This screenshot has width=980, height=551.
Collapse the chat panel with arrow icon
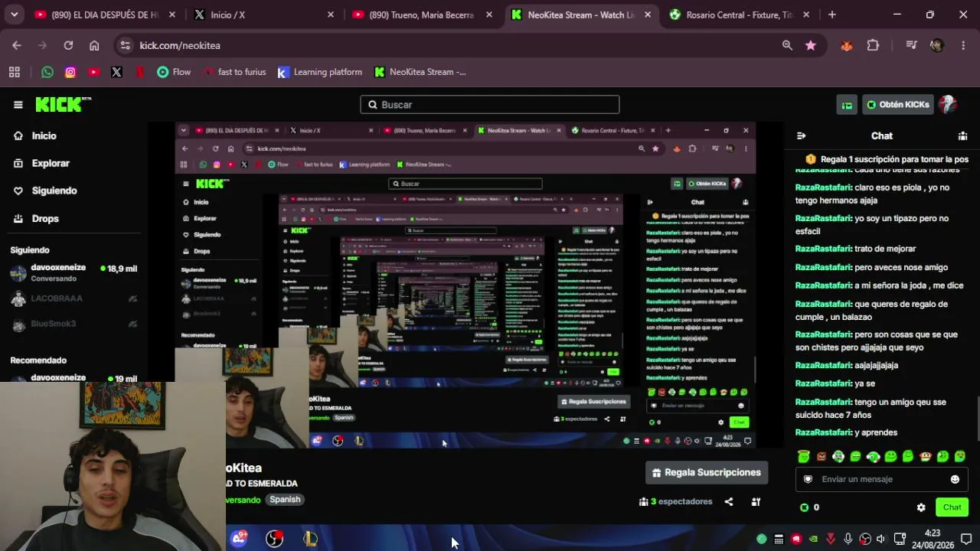point(801,135)
